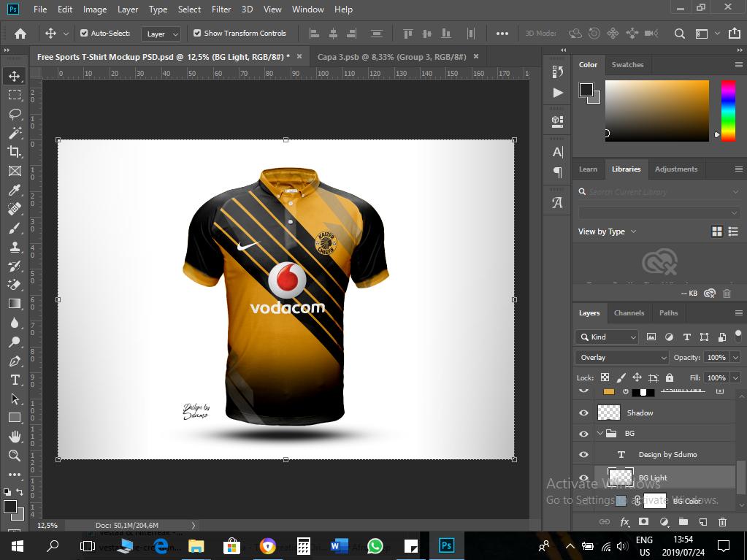747x560 pixels.
Task: Select the Gradient tool
Action: pos(15,304)
